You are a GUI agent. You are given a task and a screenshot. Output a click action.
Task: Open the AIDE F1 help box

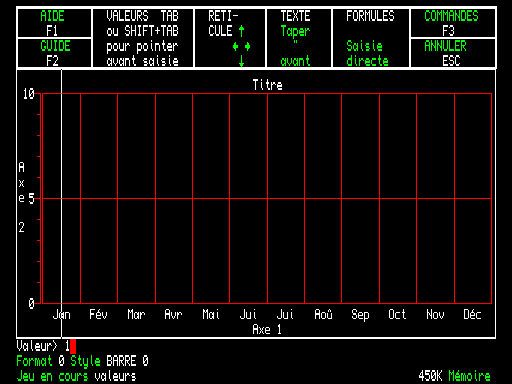(x=54, y=23)
